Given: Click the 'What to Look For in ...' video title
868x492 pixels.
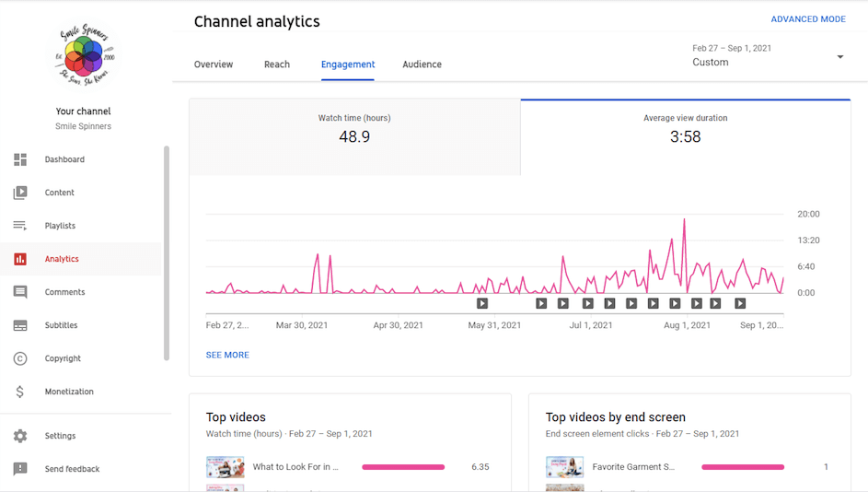Looking at the screenshot, I should coord(295,467).
